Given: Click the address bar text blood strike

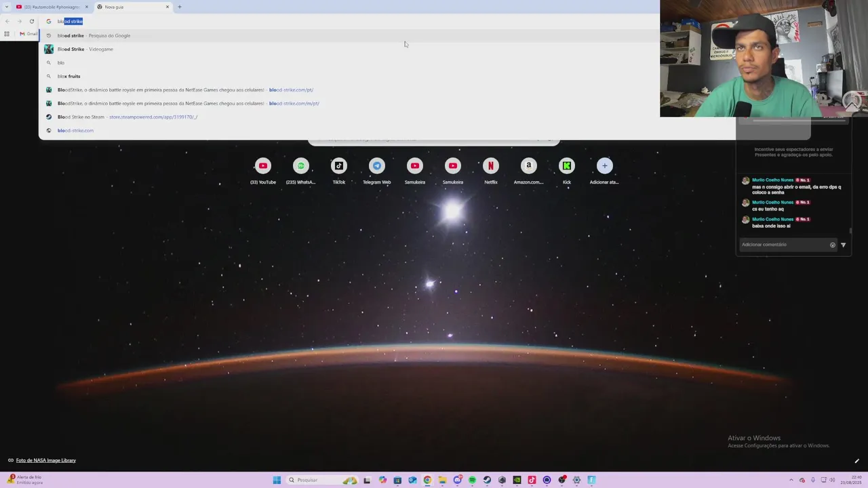Looking at the screenshot, I should pos(70,21).
